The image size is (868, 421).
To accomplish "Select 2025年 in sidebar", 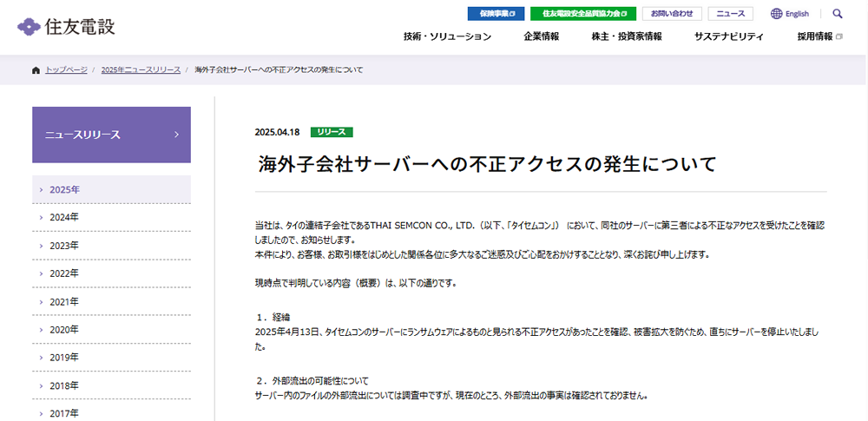I will pos(111,189).
